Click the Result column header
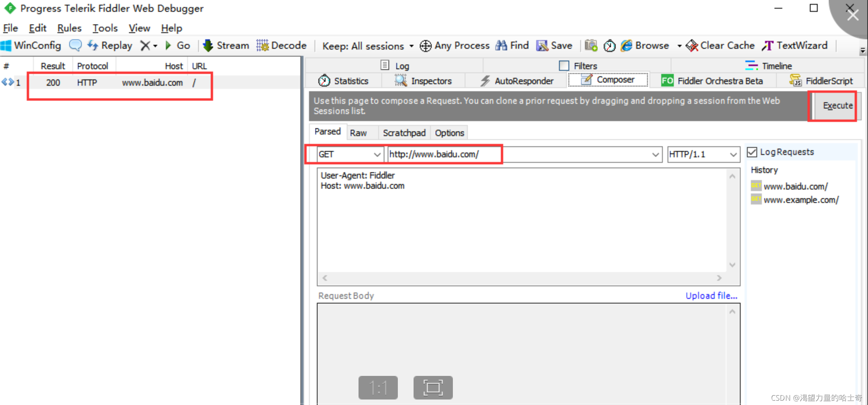Image resolution: width=868 pixels, height=405 pixels. [x=53, y=66]
